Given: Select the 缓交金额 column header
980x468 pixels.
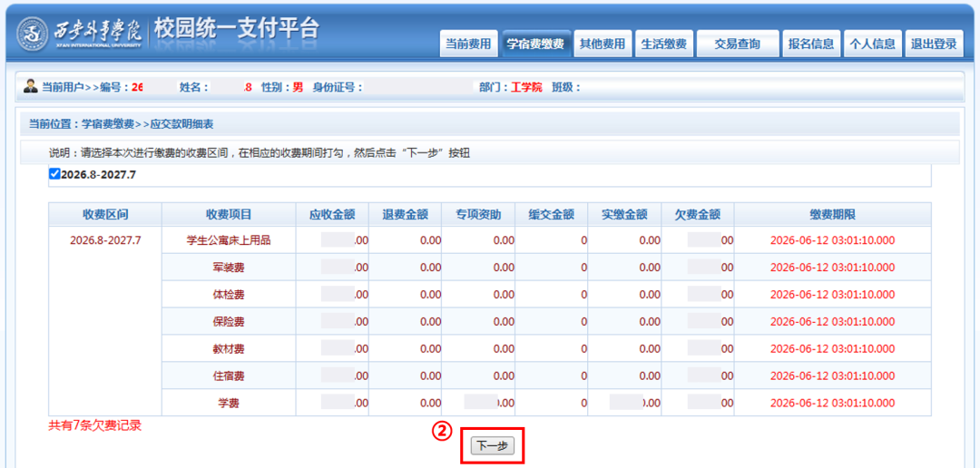Looking at the screenshot, I should point(552,214).
